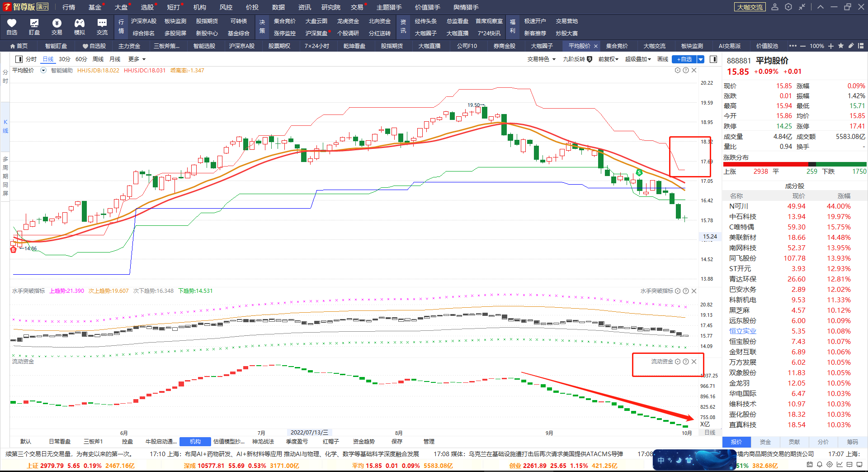The height and width of the screenshot is (472, 868).
Task: Open settings for 流动资金 pane
Action: point(678,362)
